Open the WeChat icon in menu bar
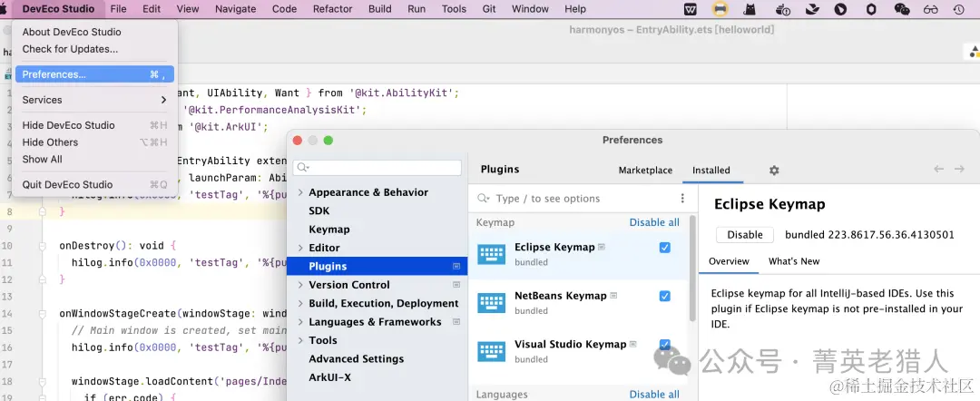The image size is (980, 401). [x=901, y=9]
